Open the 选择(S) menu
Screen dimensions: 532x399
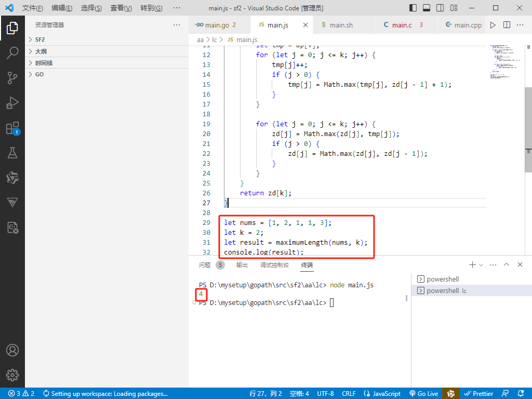(x=91, y=8)
